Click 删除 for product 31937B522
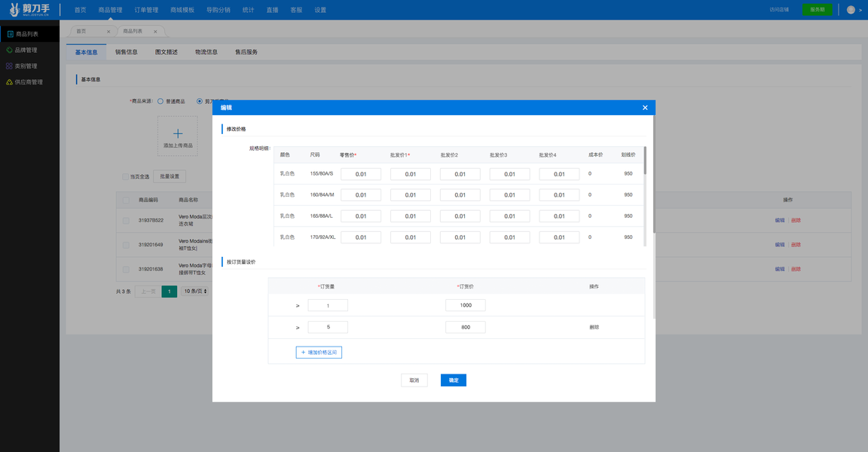868x452 pixels. [796, 220]
